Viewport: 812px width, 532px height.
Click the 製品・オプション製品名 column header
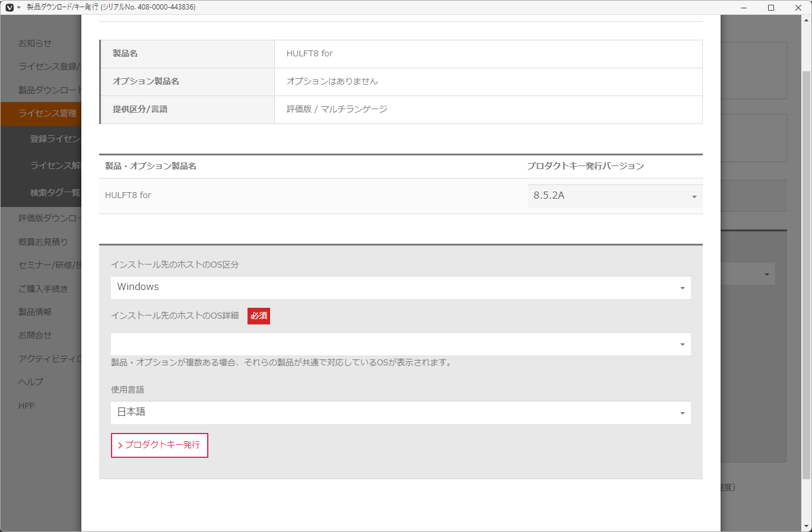(x=151, y=166)
